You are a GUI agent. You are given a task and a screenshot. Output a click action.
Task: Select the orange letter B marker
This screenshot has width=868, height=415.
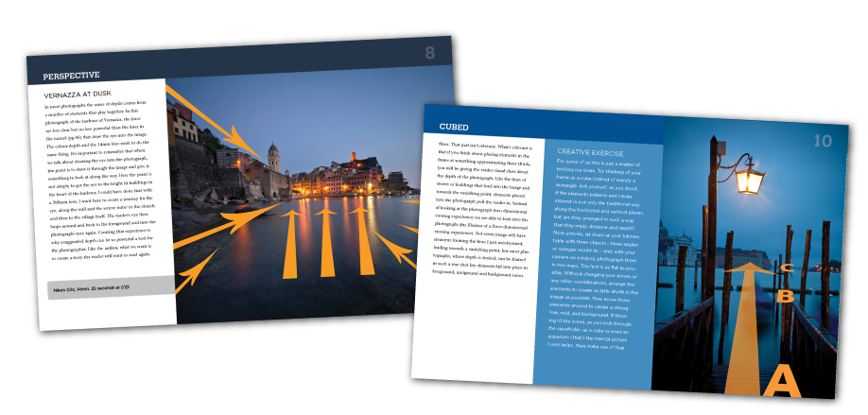783,295
